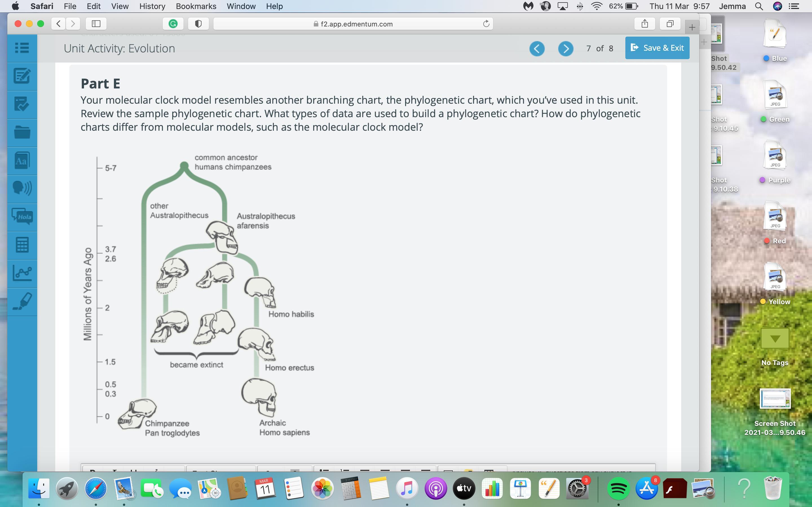
Task: Open the table of contents list icon
Action: [x=22, y=48]
